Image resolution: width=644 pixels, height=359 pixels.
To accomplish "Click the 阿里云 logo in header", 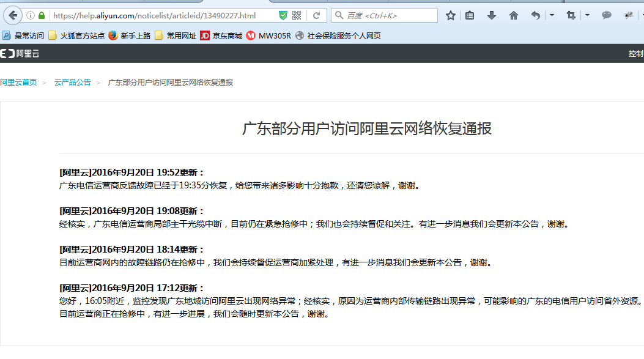I will (x=20, y=53).
